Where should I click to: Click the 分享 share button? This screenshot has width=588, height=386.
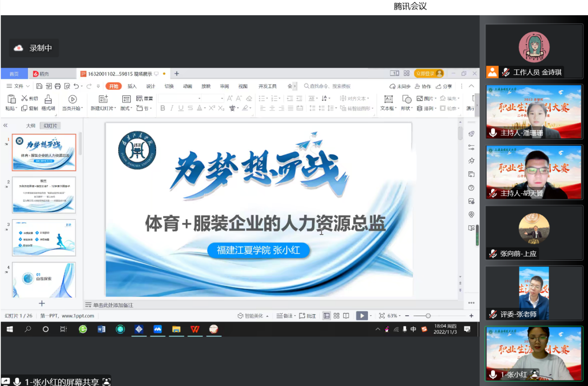pos(444,86)
